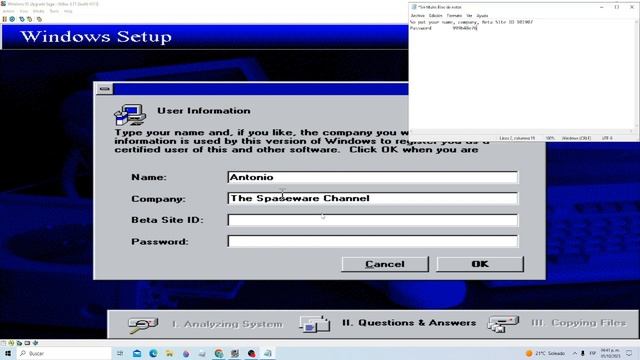The height and width of the screenshot is (360, 640).
Task: Open Ver menu in Notepad
Action: (469, 16)
